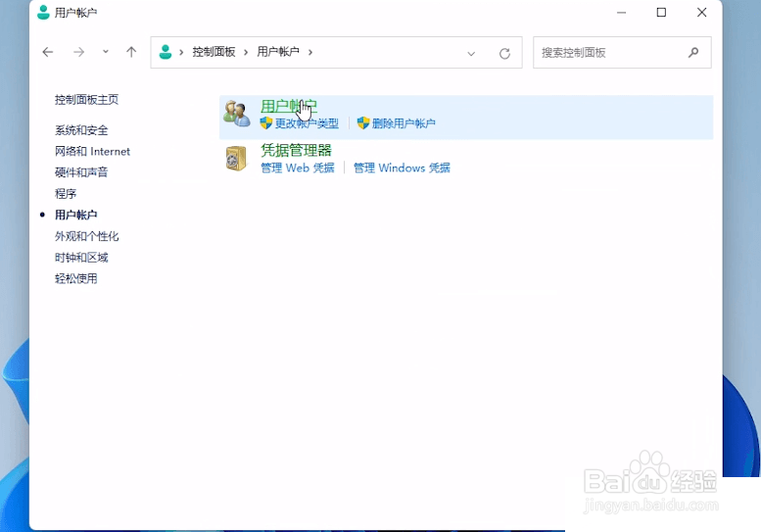761x532 pixels.
Task: Click 管理 Web 凭据 link
Action: (298, 168)
